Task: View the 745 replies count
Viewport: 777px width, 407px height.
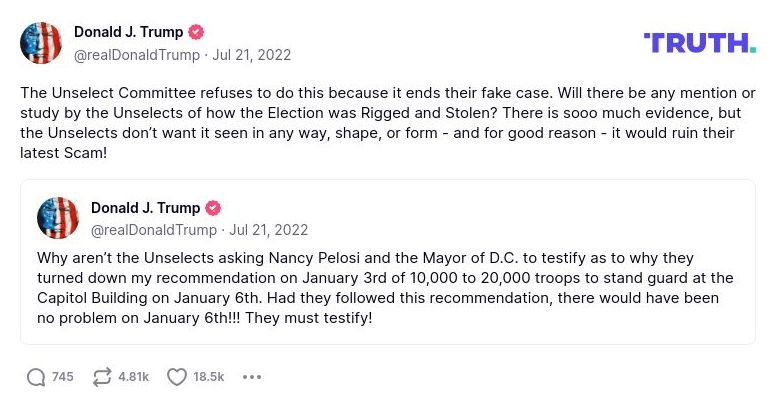Action: [x=63, y=377]
